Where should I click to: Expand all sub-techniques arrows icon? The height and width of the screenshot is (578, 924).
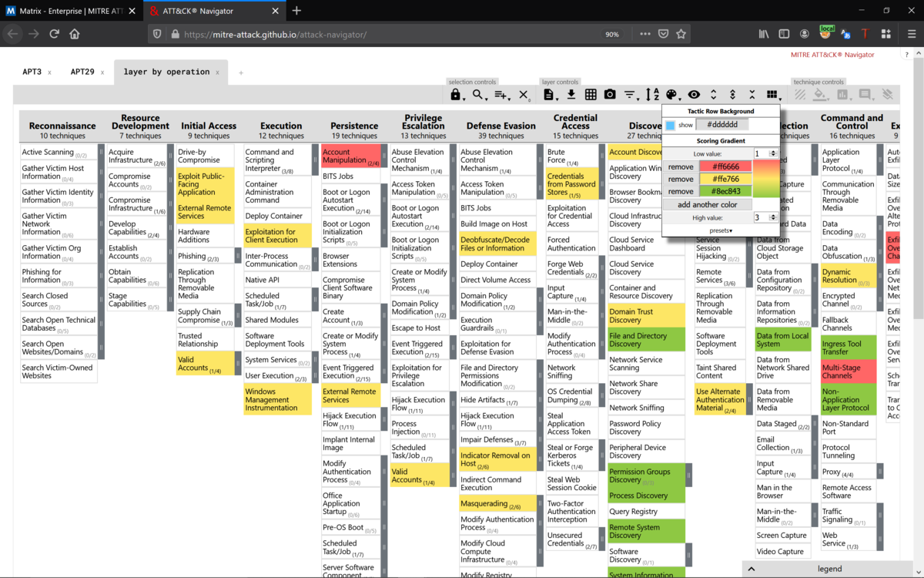pos(714,95)
